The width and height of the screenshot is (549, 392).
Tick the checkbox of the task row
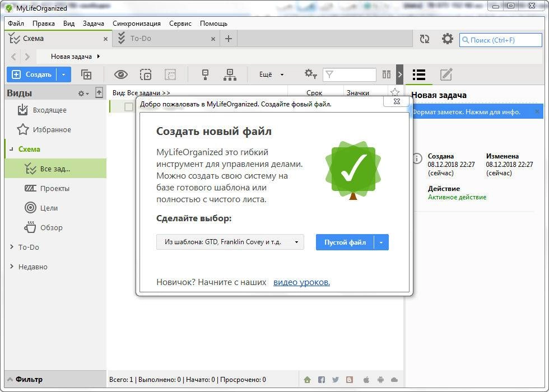128,106
